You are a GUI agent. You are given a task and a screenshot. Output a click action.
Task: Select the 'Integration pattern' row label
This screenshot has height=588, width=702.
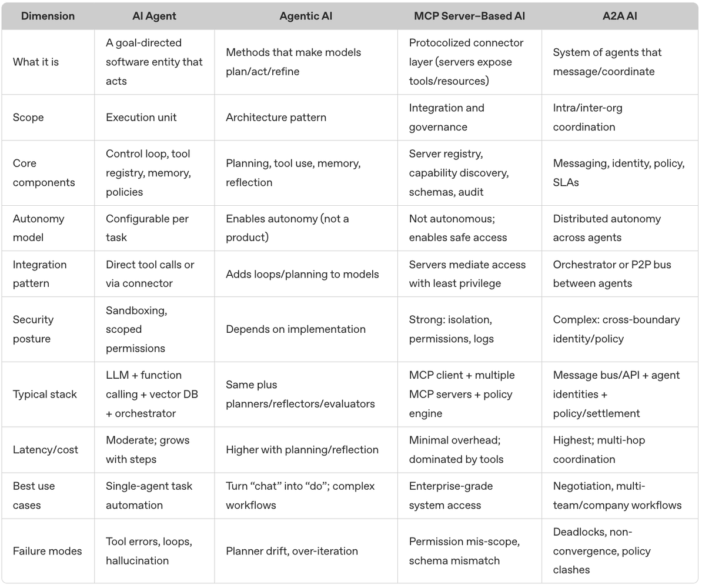pyautogui.click(x=39, y=273)
